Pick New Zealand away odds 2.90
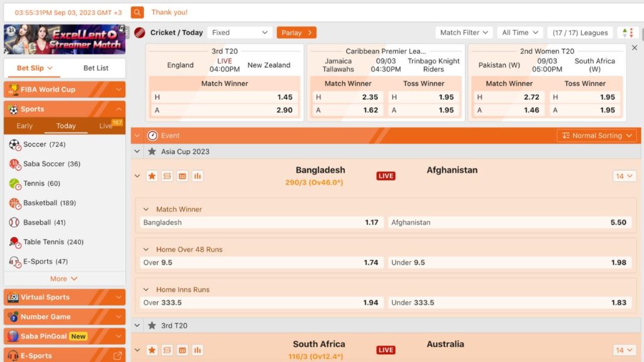The image size is (644, 362). 225,111
